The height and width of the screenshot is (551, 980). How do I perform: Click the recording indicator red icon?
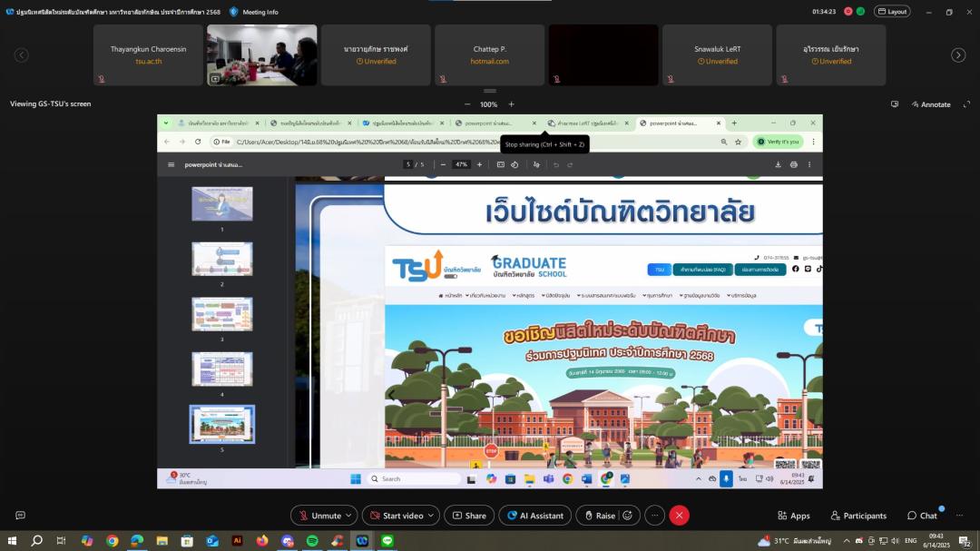click(x=848, y=11)
